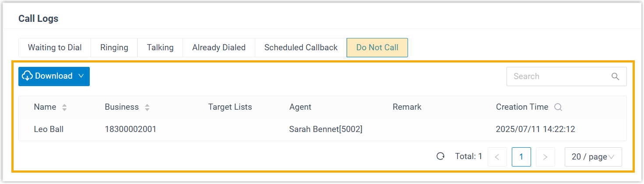This screenshot has height=184, width=644.
Task: Click the search magnifier icon
Action: coord(615,76)
